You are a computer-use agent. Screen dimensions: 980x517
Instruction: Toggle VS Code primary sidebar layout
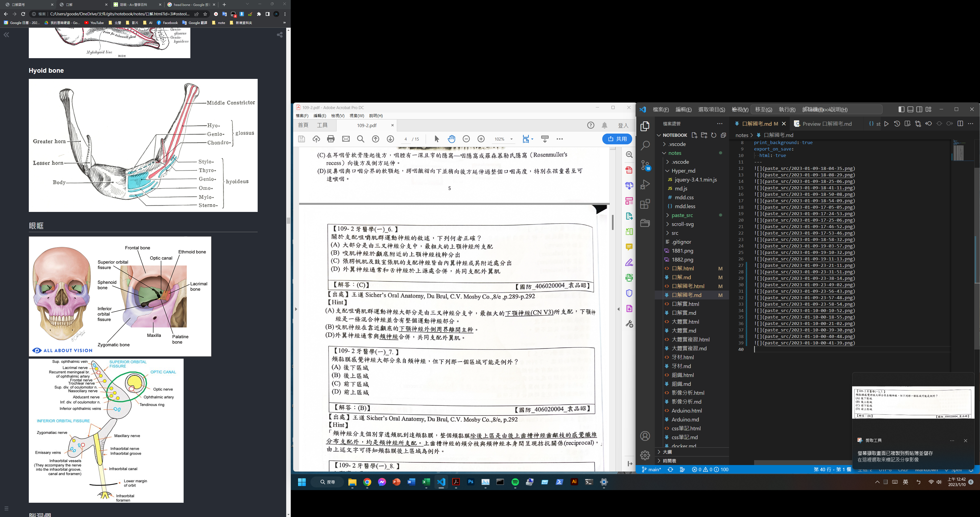901,110
